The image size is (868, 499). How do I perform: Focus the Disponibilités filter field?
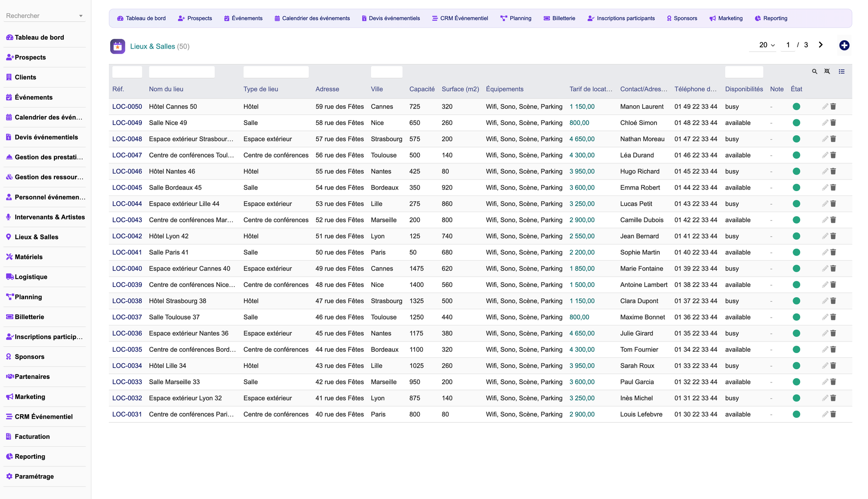pyautogui.click(x=744, y=72)
